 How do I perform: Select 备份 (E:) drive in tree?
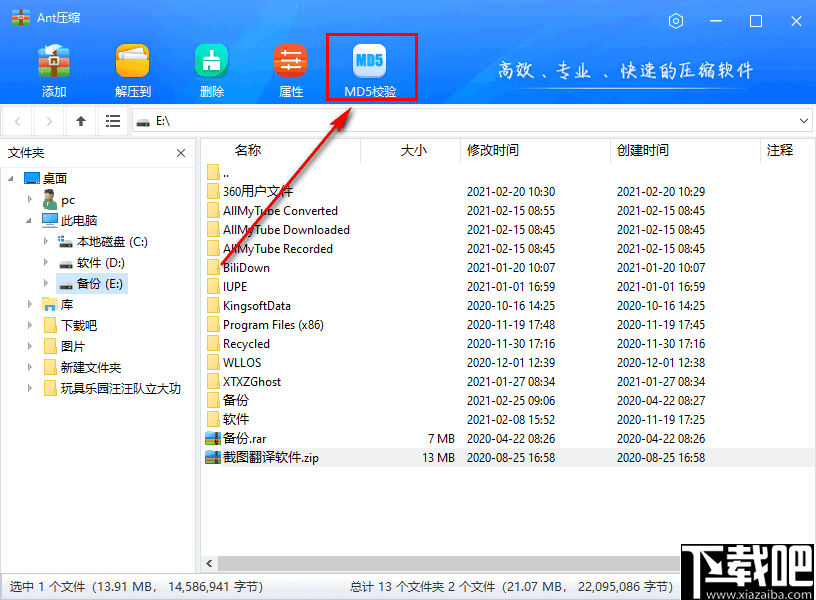[x=92, y=284]
